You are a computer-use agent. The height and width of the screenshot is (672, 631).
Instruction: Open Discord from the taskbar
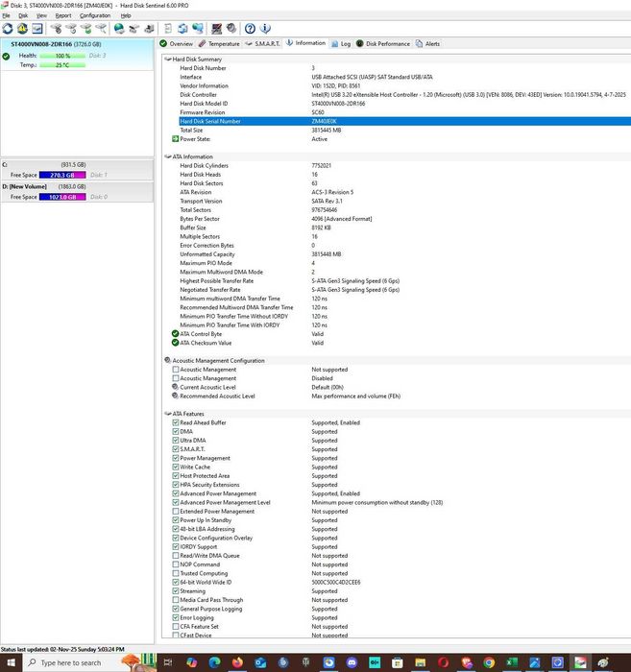[352, 662]
